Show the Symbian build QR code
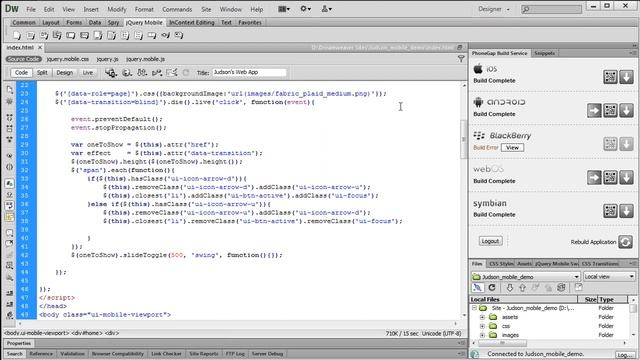The width and height of the screenshot is (640, 360). pyautogui.click(x=610, y=211)
